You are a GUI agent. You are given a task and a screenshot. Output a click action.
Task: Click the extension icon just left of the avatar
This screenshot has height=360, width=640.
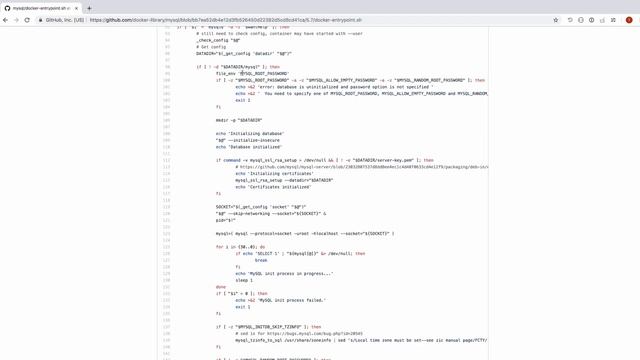(x=613, y=20)
